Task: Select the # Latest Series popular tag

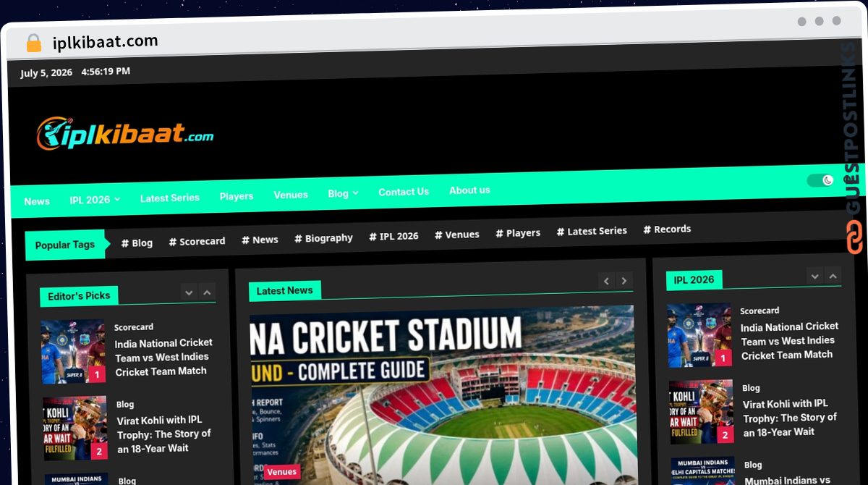Action: coord(592,231)
